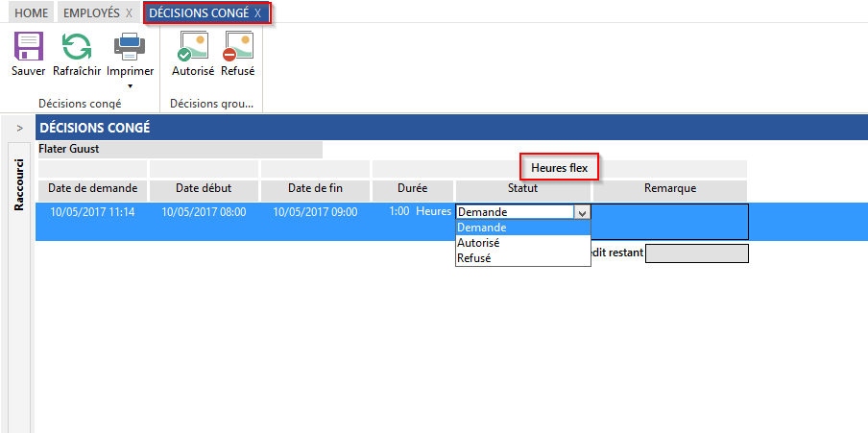Sort by Date de demande column header

[92, 188]
